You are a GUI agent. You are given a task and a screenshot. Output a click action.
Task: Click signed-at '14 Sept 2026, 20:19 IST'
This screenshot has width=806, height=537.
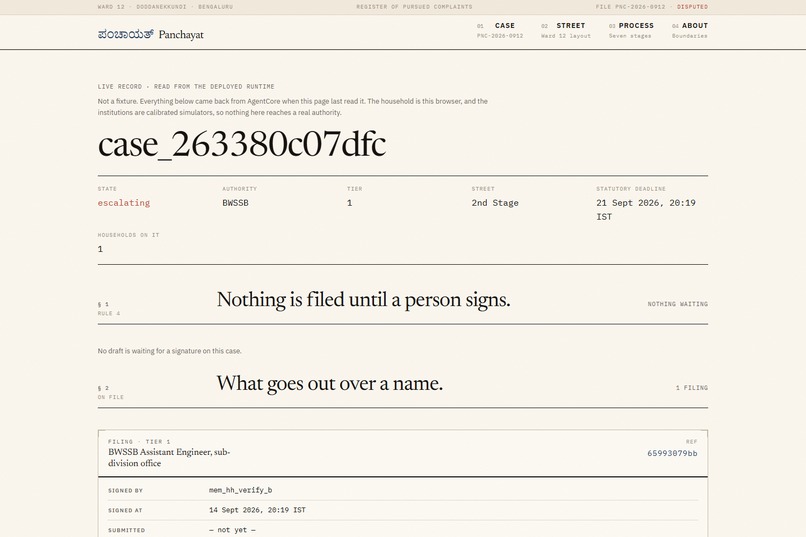point(257,510)
